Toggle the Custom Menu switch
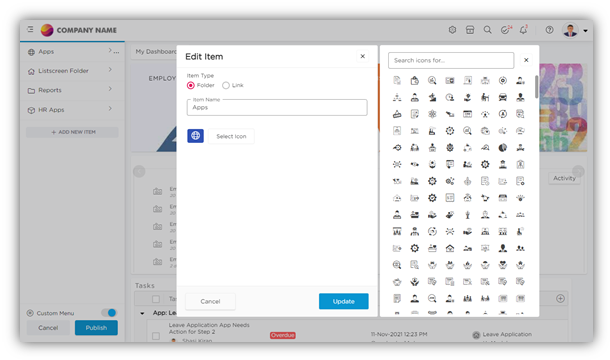The width and height of the screenshot is (610, 360). click(x=109, y=313)
